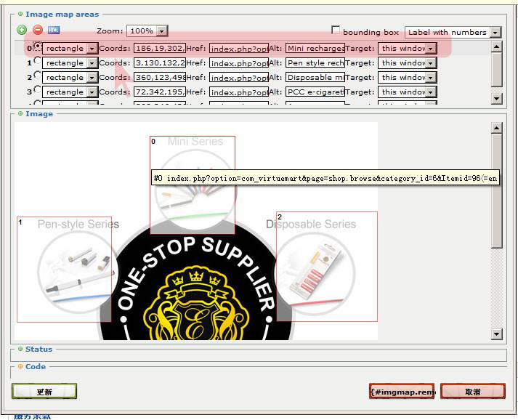Click the Alt field reading Disposable

(x=315, y=77)
